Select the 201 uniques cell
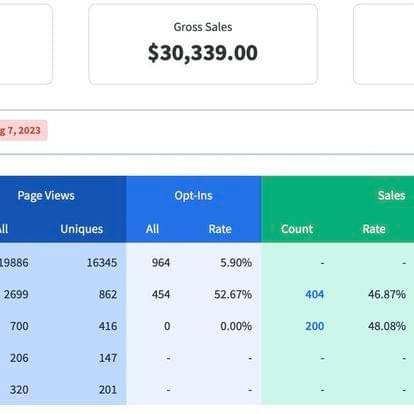 pos(108,390)
